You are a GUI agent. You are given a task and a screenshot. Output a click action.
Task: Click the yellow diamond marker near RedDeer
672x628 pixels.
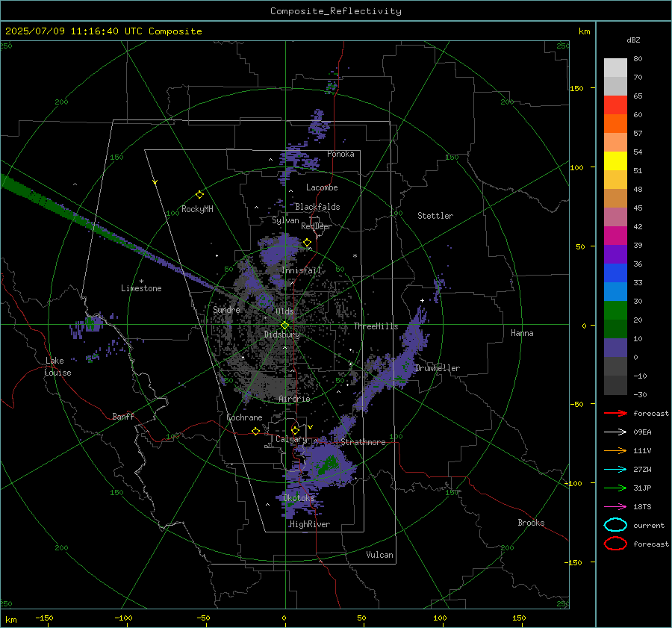(307, 243)
